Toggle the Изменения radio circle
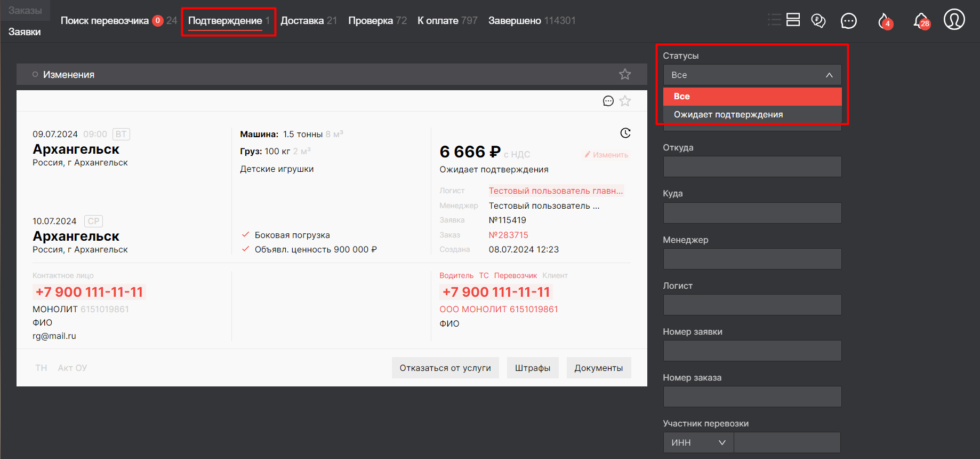980x459 pixels. 35,75
